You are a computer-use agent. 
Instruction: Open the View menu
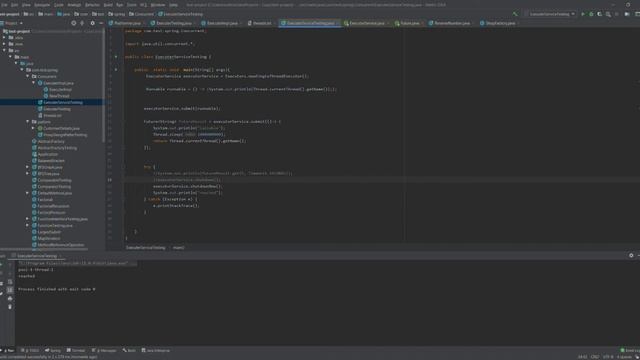26,5
